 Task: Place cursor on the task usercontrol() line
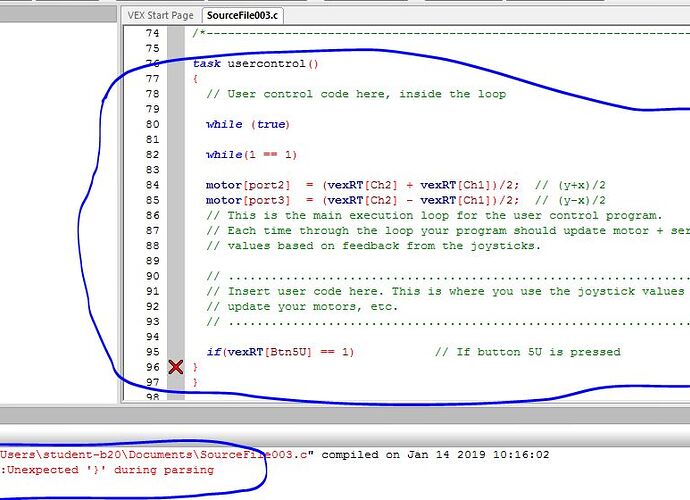click(255, 63)
